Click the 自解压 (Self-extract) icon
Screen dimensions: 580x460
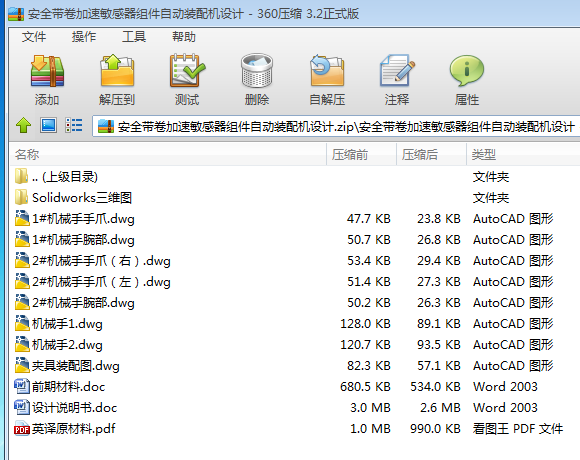[327, 70]
